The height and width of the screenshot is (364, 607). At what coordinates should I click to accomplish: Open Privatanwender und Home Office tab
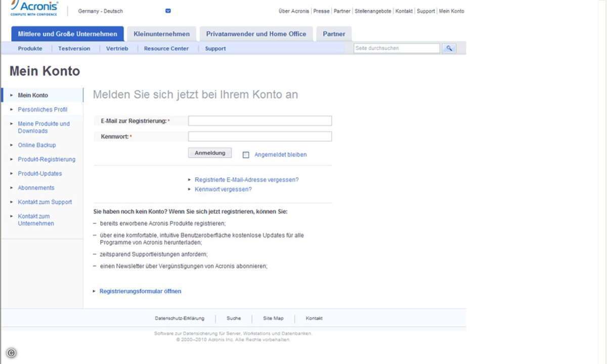(256, 34)
